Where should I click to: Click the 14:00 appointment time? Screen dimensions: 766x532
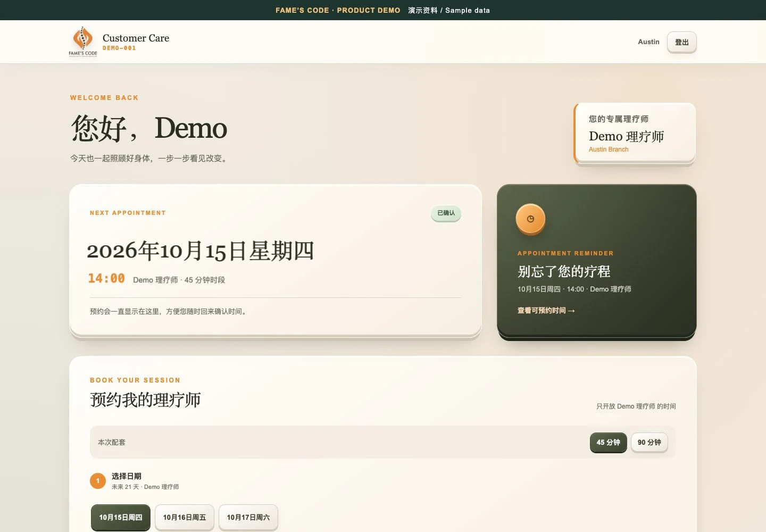[x=106, y=278]
